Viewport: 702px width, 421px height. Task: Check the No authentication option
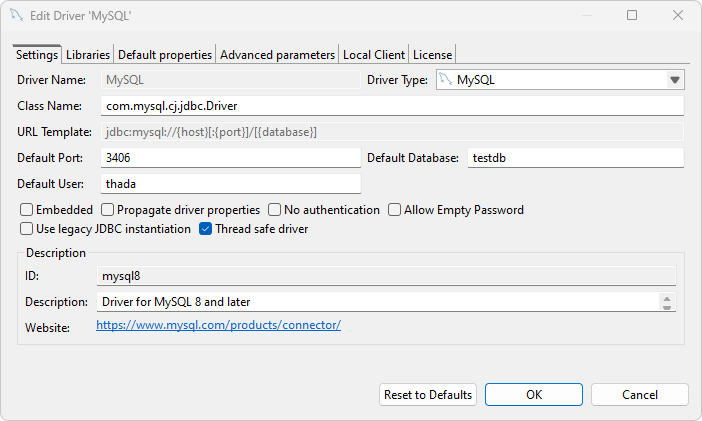click(275, 210)
